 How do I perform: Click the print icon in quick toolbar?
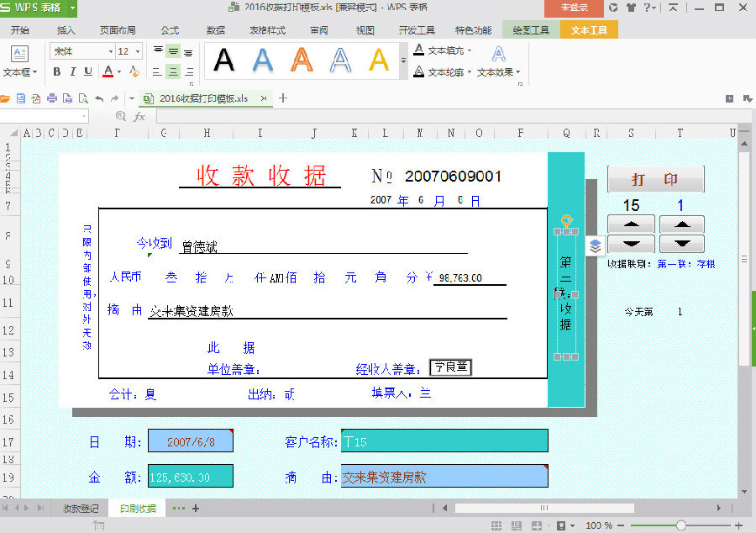point(51,99)
